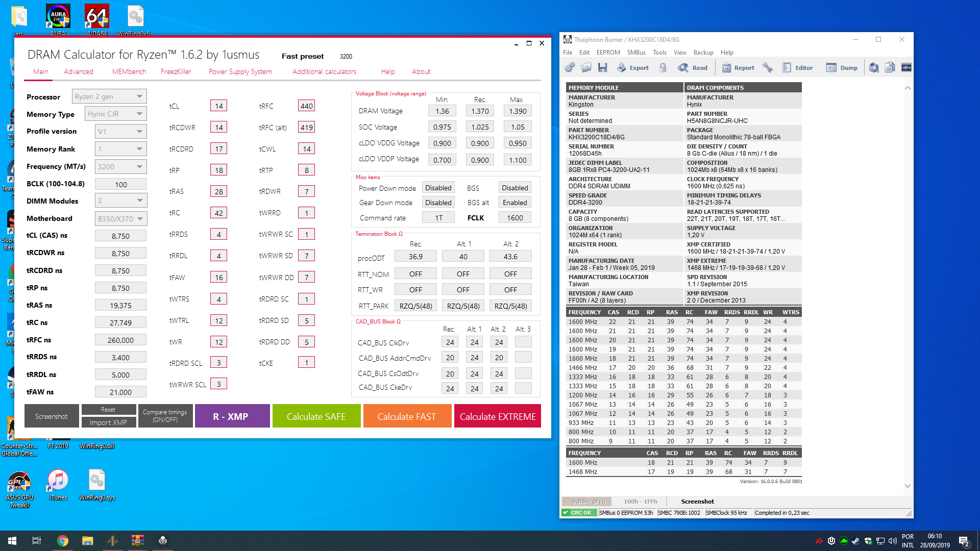Click the Calculate SAFE button
This screenshot has height=551, width=980.
[x=316, y=416]
